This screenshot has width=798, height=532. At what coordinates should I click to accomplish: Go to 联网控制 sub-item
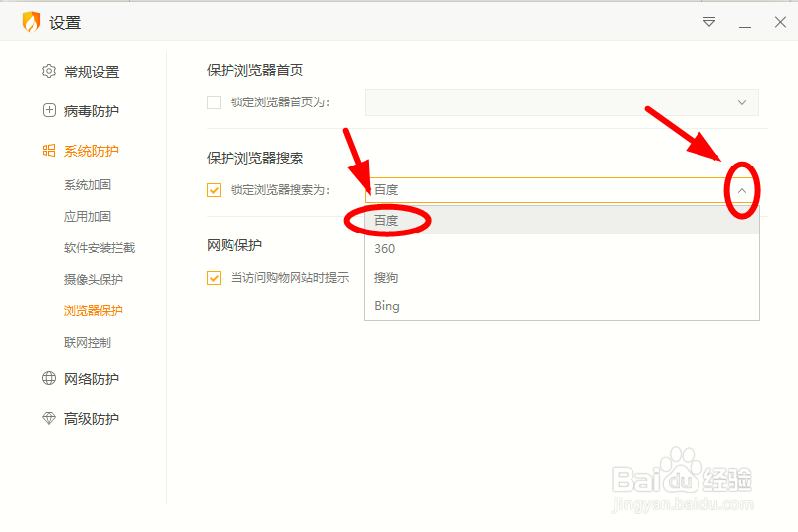88,343
